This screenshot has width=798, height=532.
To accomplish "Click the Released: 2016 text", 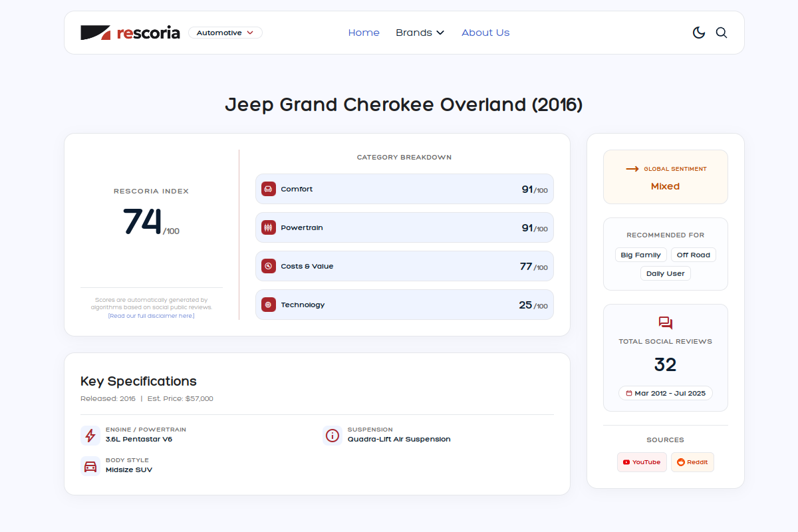I will tap(108, 399).
